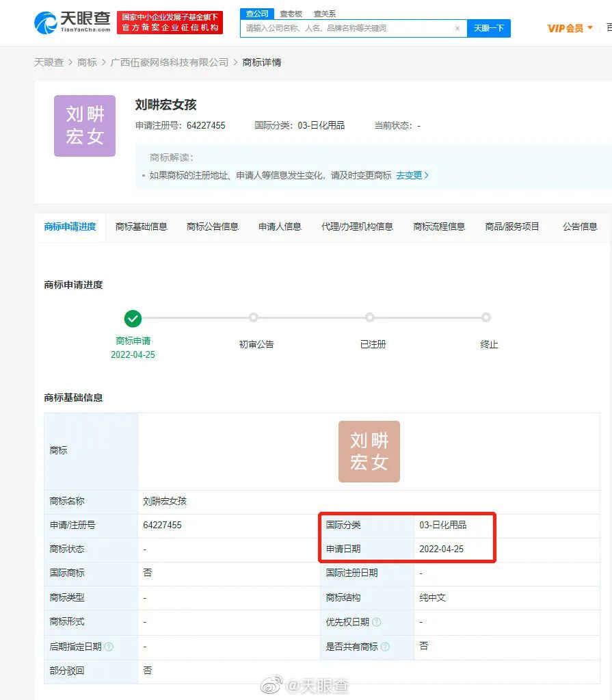Open the VIP会员 dropdown menu
The height and width of the screenshot is (700, 612).
[x=570, y=28]
